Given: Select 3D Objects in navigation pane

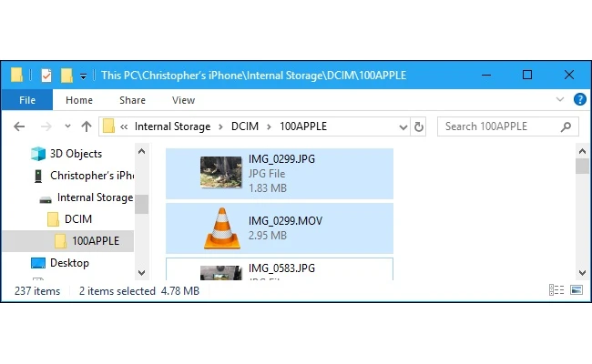Looking at the screenshot, I should (x=76, y=154).
